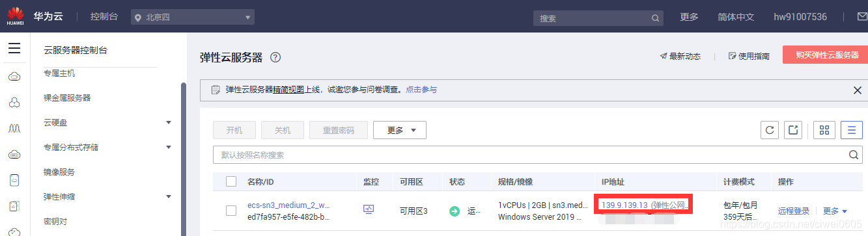Image resolution: width=868 pixels, height=236 pixels.
Task: Click the square with side tab sidebar icon
Action: click(x=14, y=206)
